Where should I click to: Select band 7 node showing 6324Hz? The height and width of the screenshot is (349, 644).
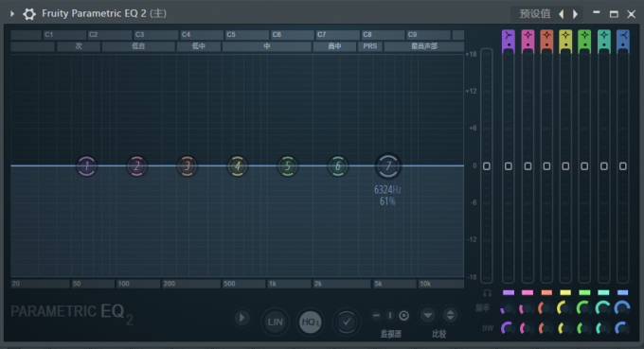tap(388, 166)
